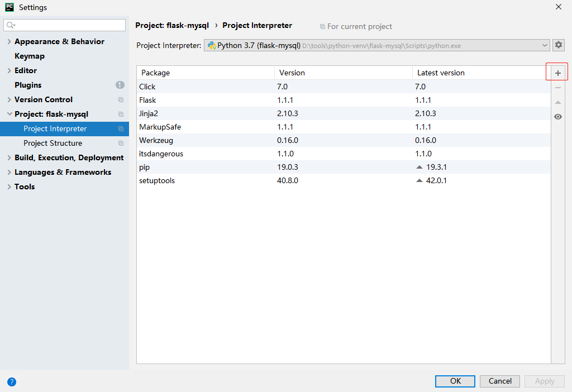The image size is (572, 392).
Task: Select the Werkzeug package row
Action: click(344, 140)
